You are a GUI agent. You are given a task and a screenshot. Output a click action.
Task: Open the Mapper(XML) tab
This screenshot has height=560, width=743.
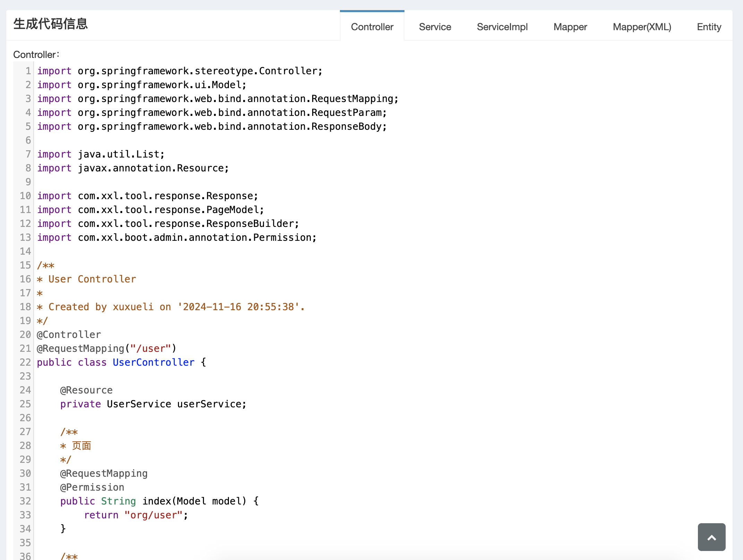(642, 27)
